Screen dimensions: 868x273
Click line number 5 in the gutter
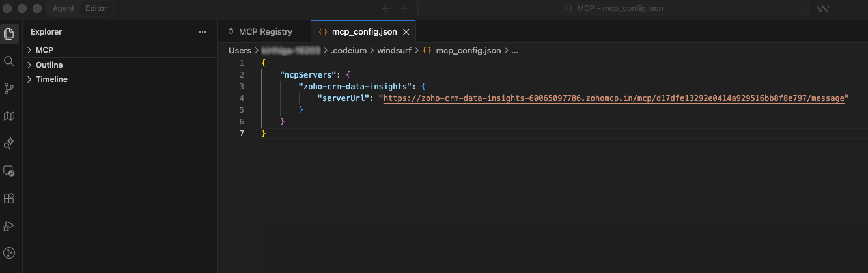coord(242,109)
